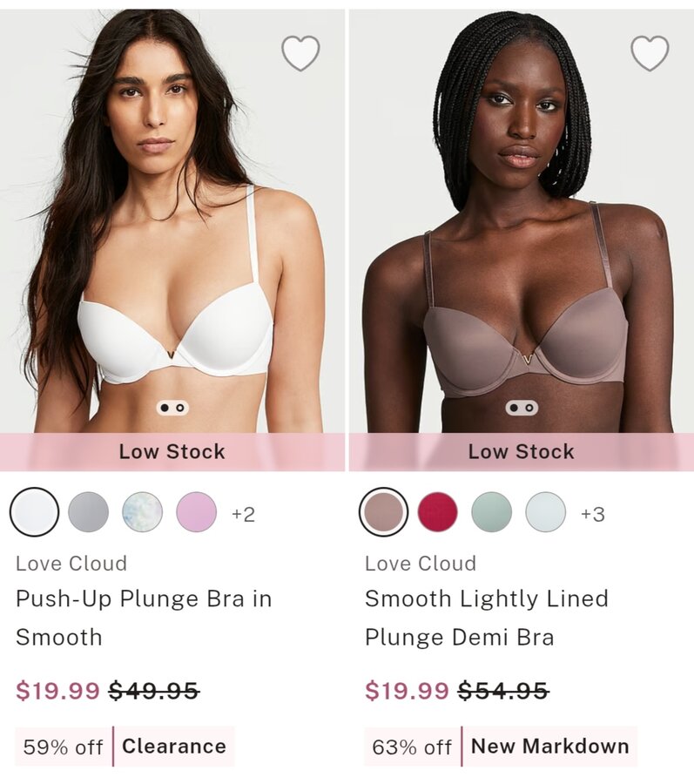Open Push-Up Plunge Bra in Smooth product link
This screenshot has width=694, height=784.
(x=144, y=618)
